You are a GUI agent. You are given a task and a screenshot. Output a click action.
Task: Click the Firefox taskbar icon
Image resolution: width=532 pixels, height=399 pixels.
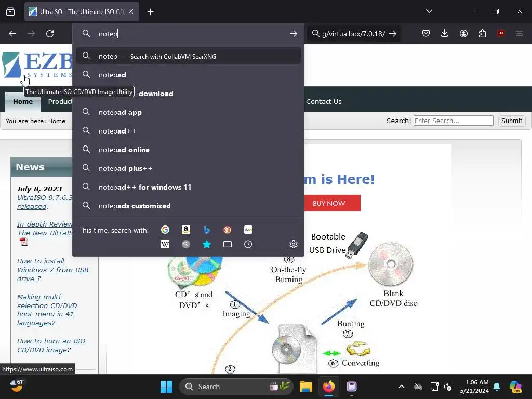click(328, 387)
